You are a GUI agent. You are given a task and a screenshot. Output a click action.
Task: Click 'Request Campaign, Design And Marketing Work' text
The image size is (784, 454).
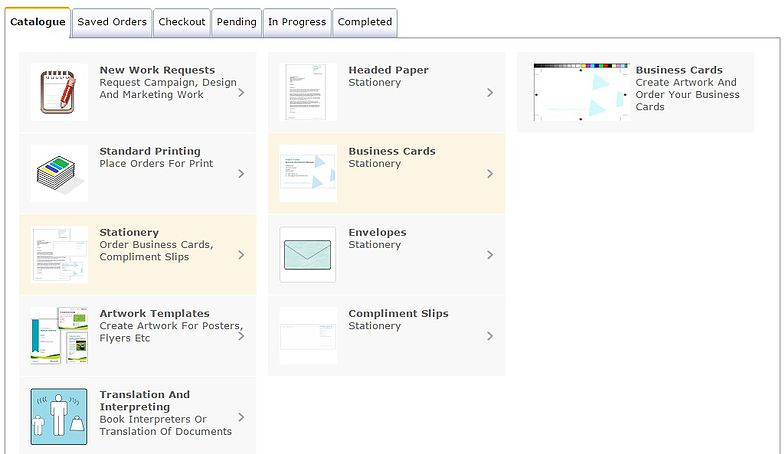click(168, 88)
